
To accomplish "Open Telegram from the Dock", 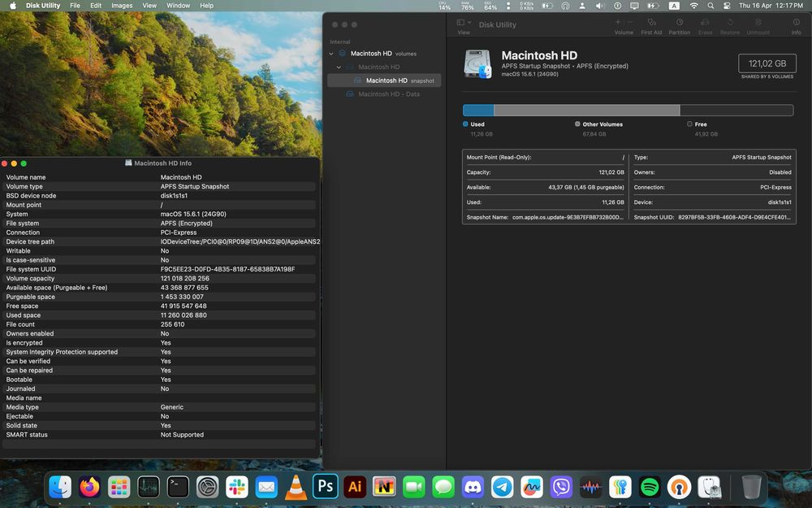I will (503, 487).
